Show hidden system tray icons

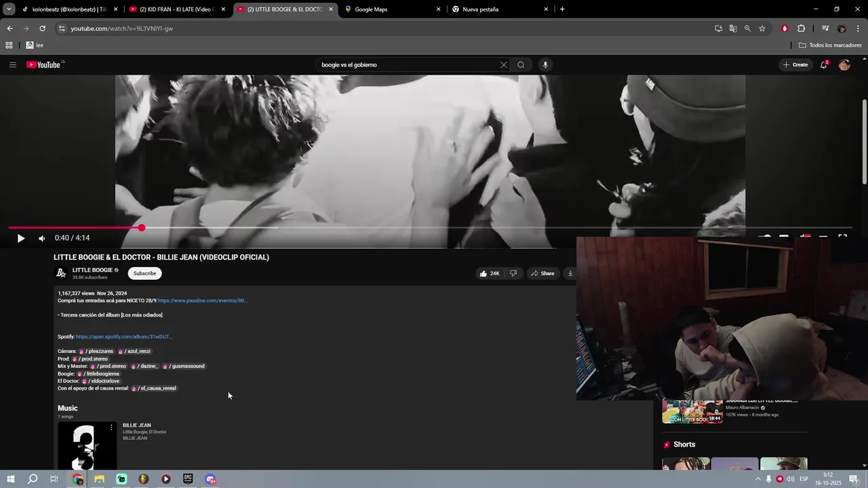[757, 479]
